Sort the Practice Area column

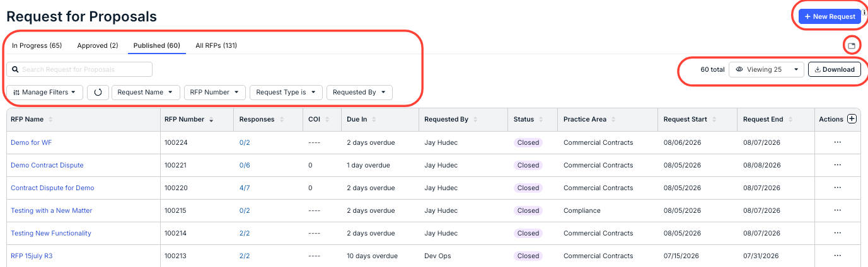click(x=613, y=120)
